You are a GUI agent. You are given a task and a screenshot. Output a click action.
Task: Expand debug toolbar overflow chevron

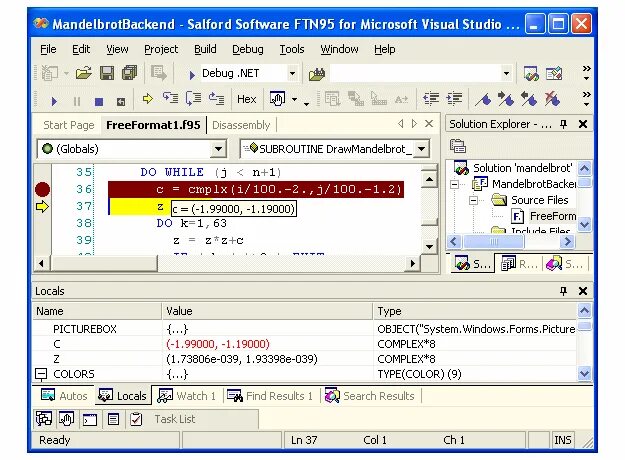(586, 99)
